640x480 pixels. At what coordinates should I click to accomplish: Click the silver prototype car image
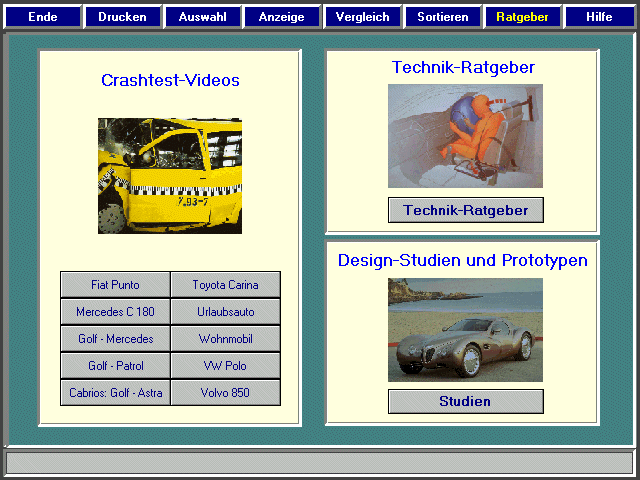465,330
